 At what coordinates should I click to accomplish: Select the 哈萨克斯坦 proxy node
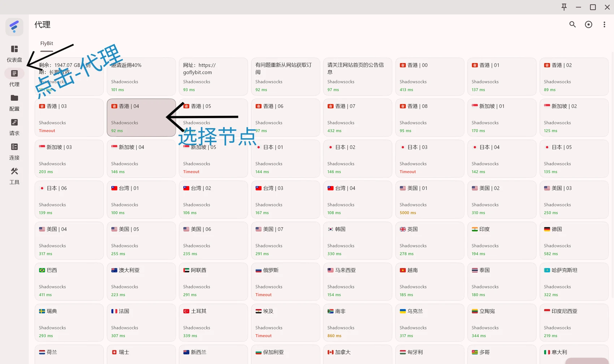574,282
